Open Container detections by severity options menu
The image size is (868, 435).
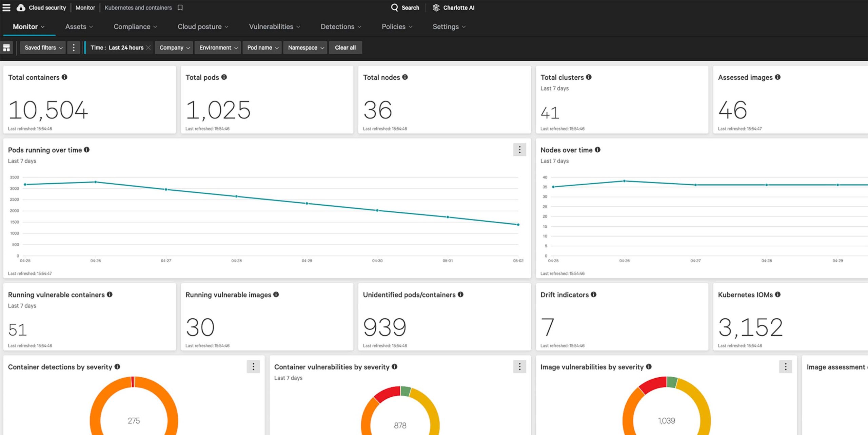[253, 366]
